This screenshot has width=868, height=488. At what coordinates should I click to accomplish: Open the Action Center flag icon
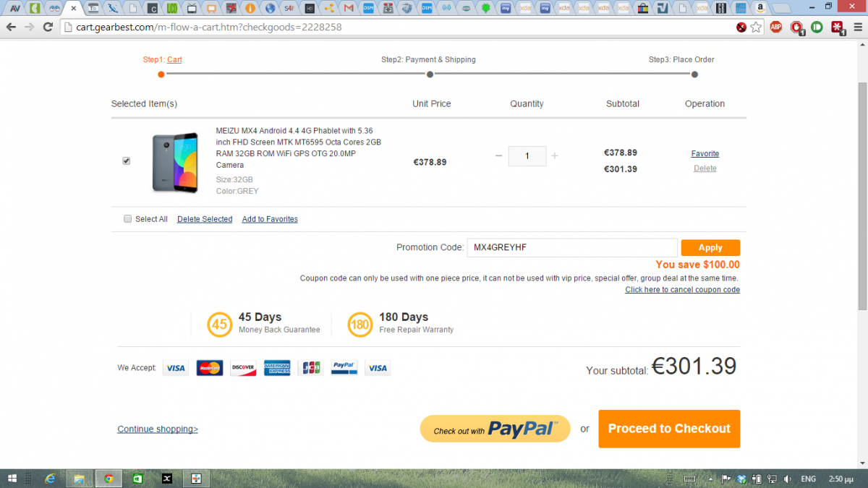click(x=727, y=479)
